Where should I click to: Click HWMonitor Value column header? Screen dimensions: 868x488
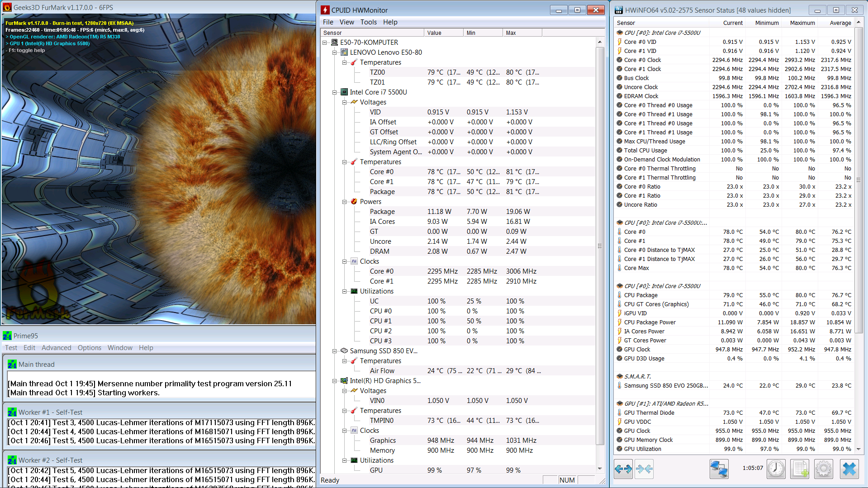tap(444, 33)
